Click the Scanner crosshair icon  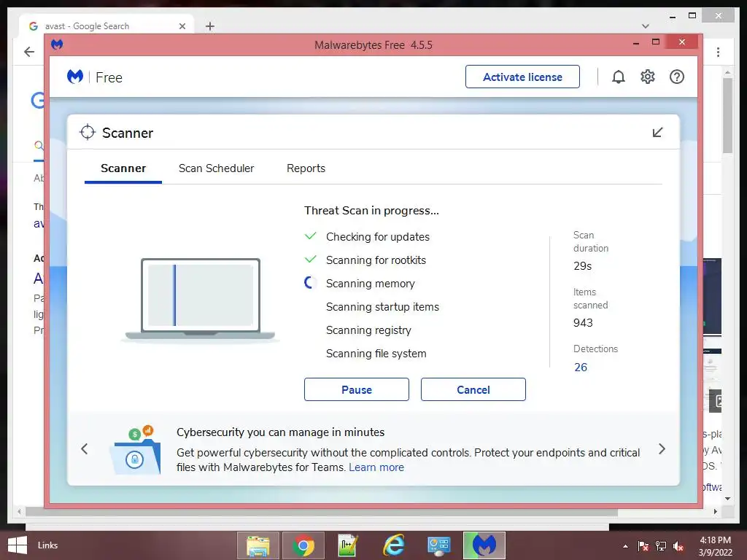pos(88,133)
